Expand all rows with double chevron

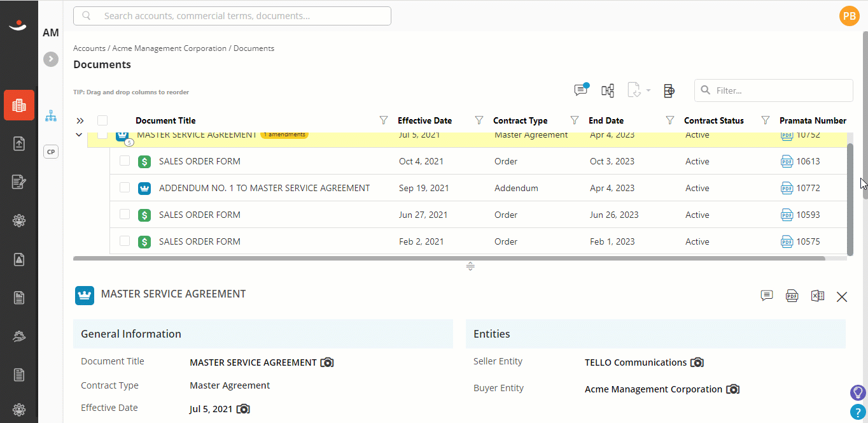pos(80,120)
